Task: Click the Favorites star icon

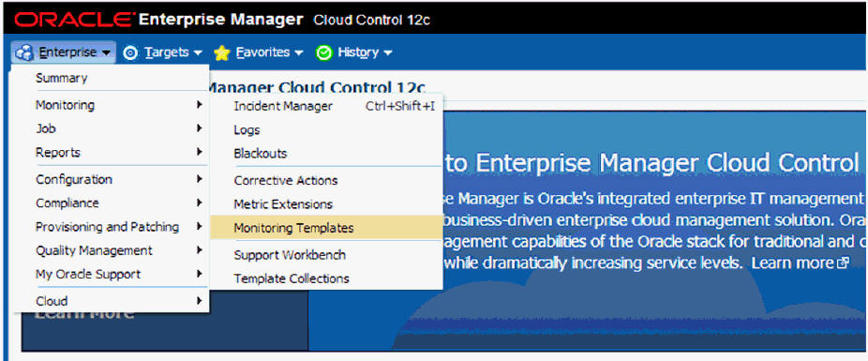Action: coord(222,53)
